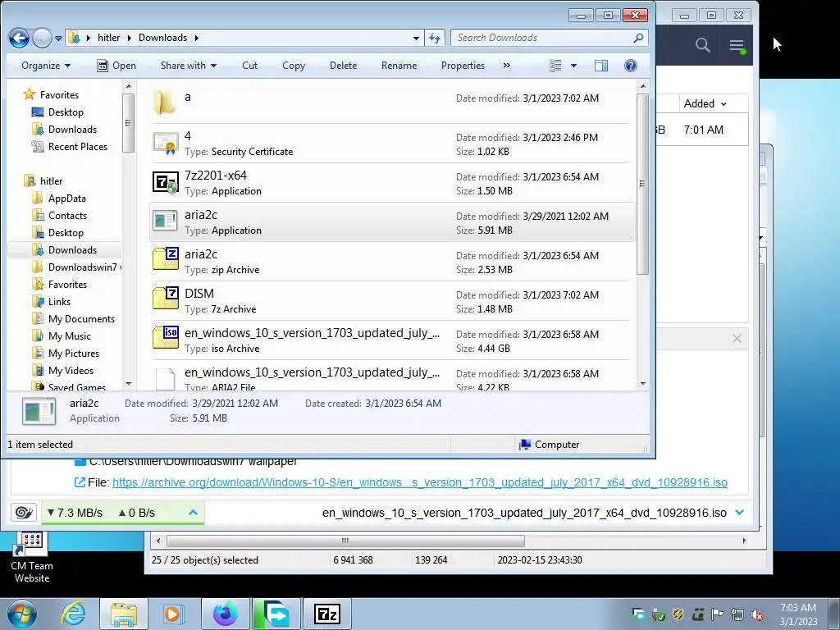Open My Pictures in tree
The width and height of the screenshot is (840, 630).
tap(66, 353)
